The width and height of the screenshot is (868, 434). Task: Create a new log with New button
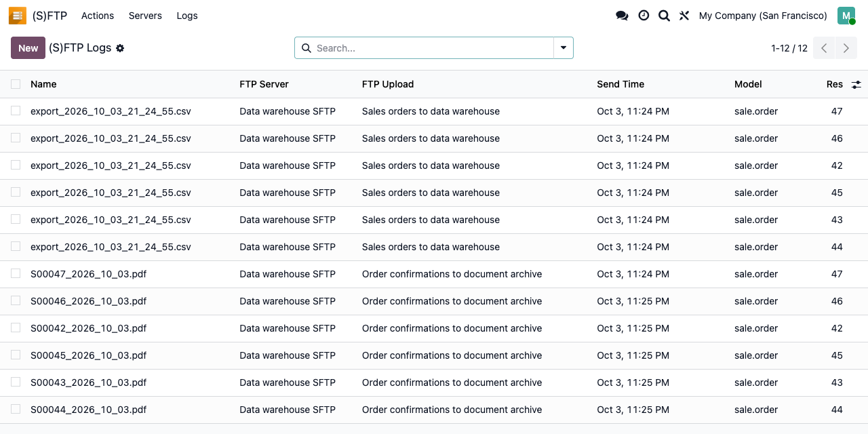coord(28,48)
